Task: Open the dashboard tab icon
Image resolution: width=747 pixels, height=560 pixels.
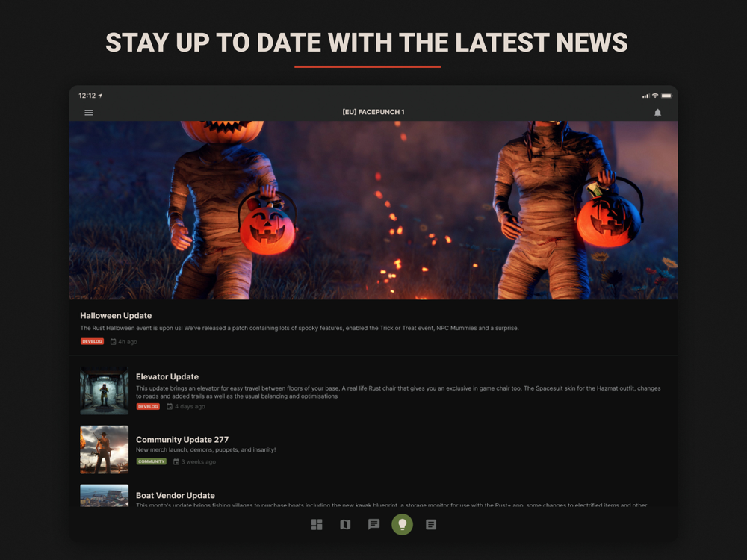Action: [x=317, y=524]
